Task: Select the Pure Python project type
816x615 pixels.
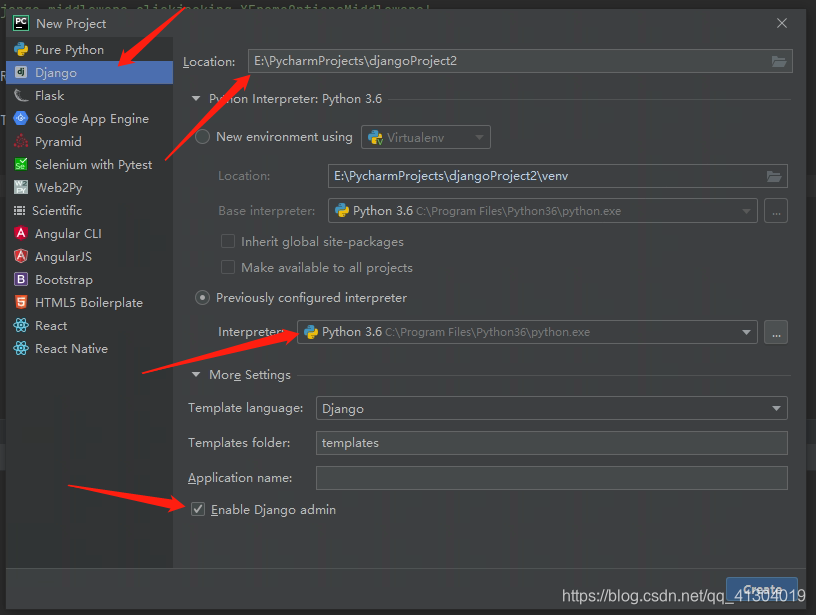Action: tap(90, 49)
